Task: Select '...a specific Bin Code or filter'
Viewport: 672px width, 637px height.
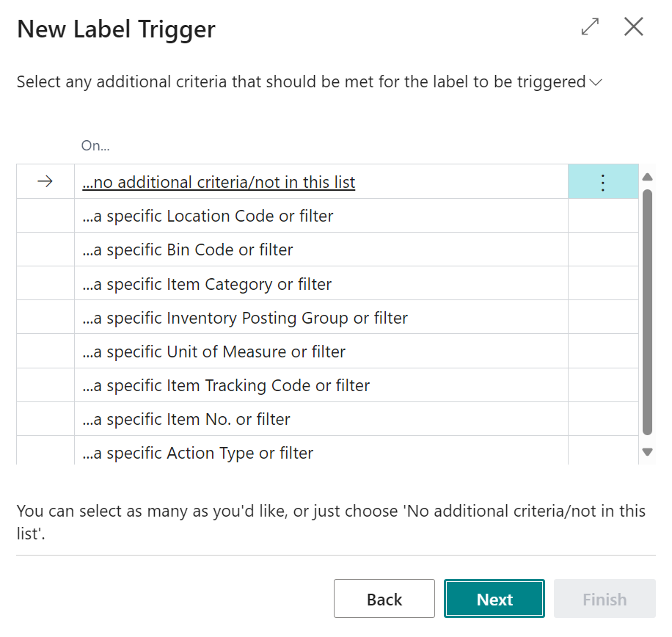Action: [x=188, y=250]
